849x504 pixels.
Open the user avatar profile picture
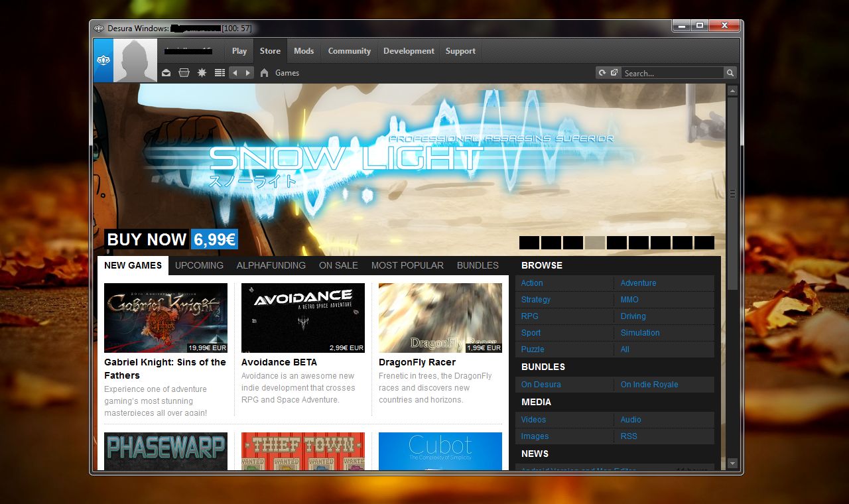(x=135, y=60)
